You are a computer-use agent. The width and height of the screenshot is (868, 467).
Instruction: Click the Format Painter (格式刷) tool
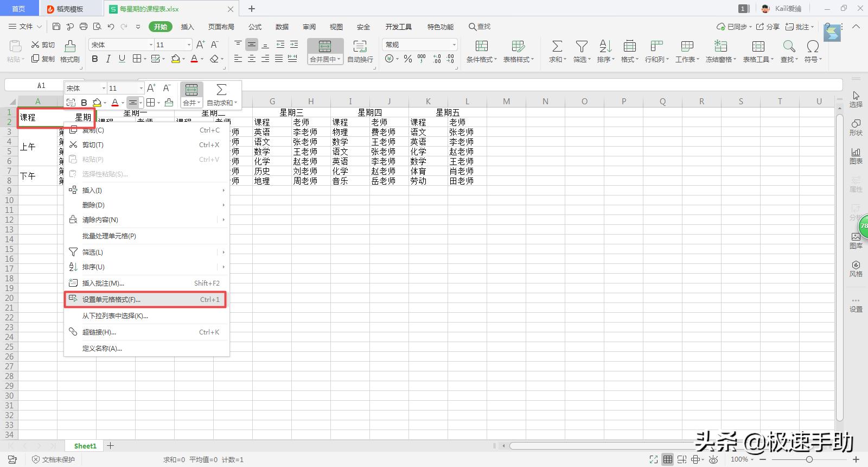(70, 52)
